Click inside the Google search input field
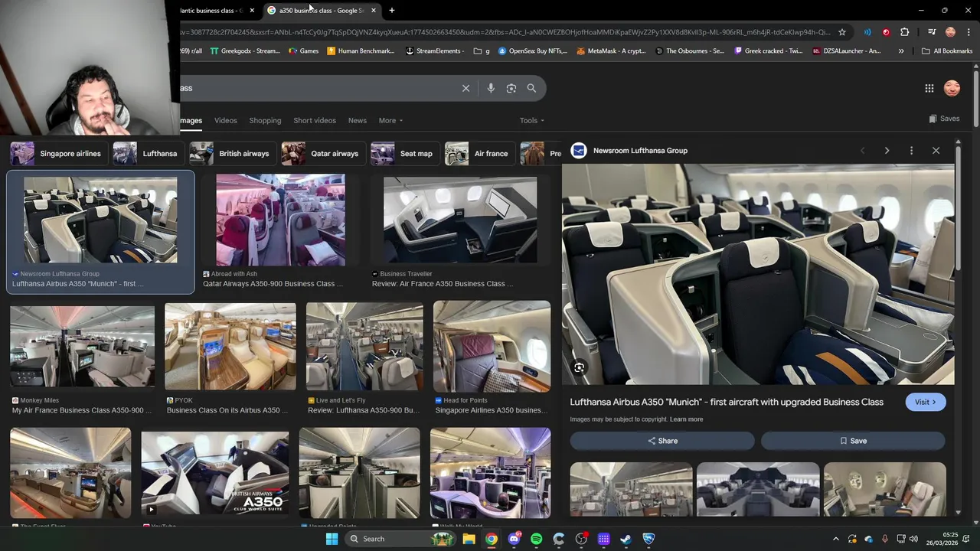 pyautogui.click(x=318, y=88)
